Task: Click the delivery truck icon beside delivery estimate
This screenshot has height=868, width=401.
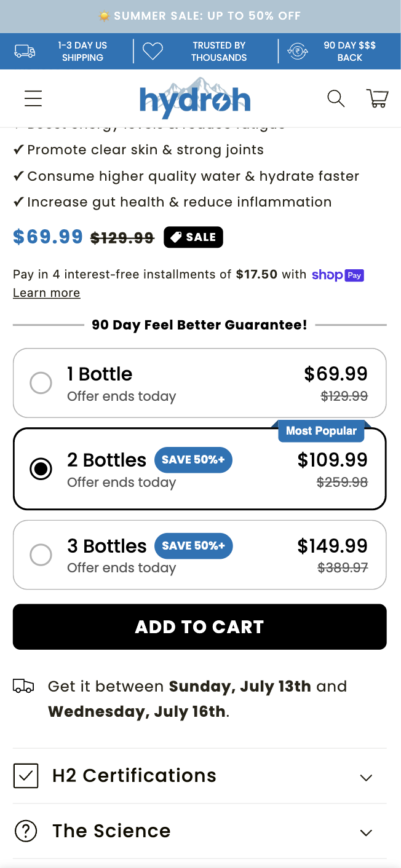Action: click(x=23, y=686)
